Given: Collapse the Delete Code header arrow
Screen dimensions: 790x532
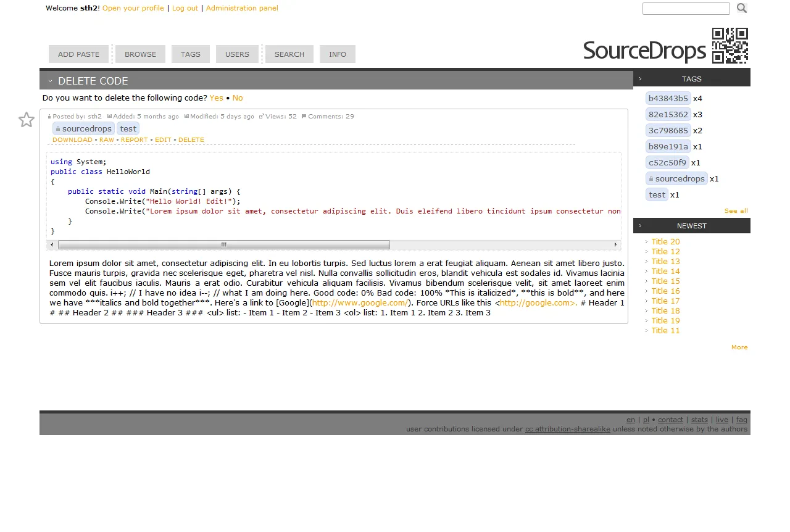Looking at the screenshot, I should pos(50,81).
